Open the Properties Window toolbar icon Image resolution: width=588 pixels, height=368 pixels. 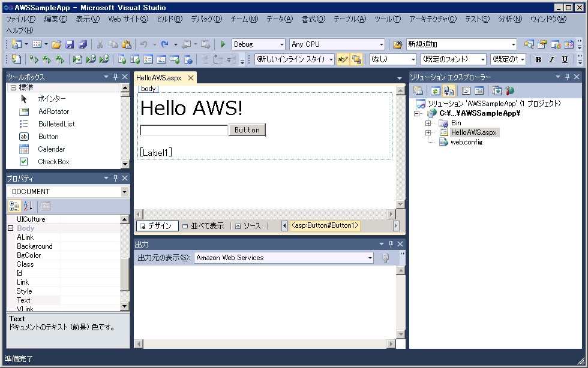542,44
